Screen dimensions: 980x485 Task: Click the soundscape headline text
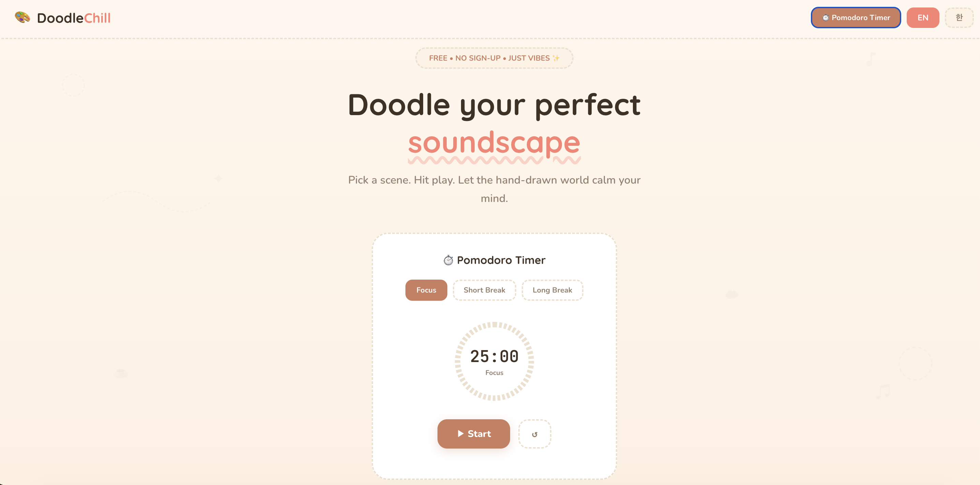494,142
